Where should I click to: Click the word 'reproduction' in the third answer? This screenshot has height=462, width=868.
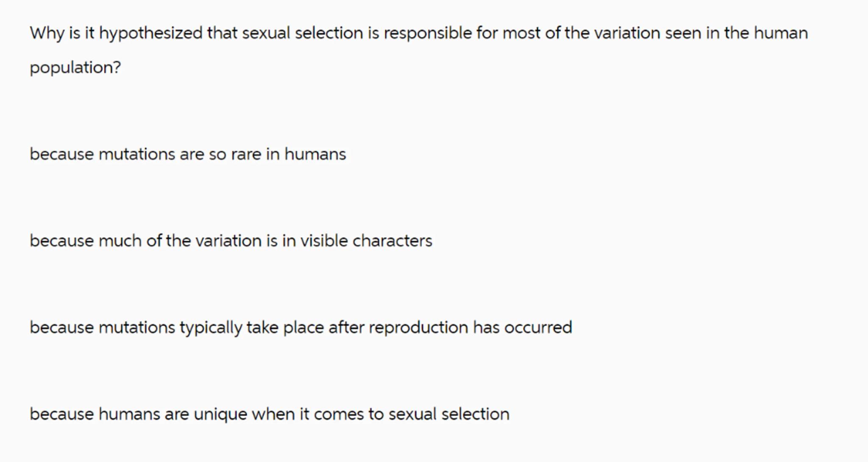418,327
